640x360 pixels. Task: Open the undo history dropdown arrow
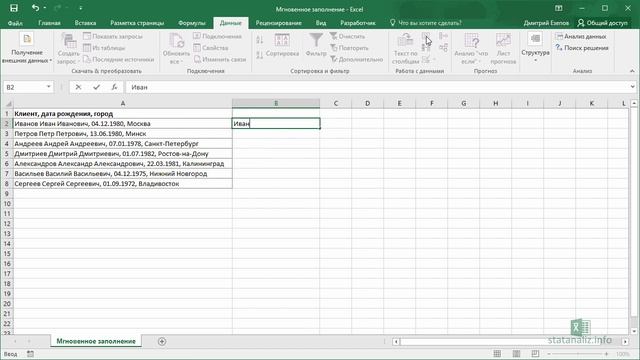point(45,8)
